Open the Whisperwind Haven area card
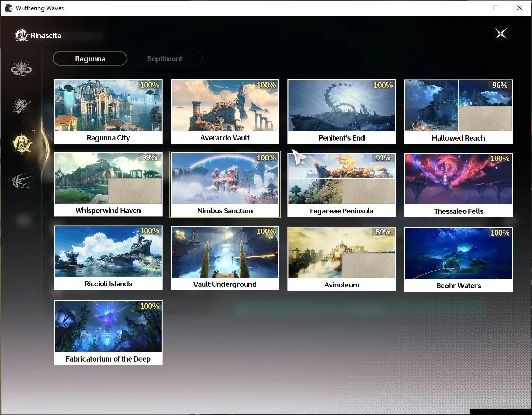 [108, 184]
